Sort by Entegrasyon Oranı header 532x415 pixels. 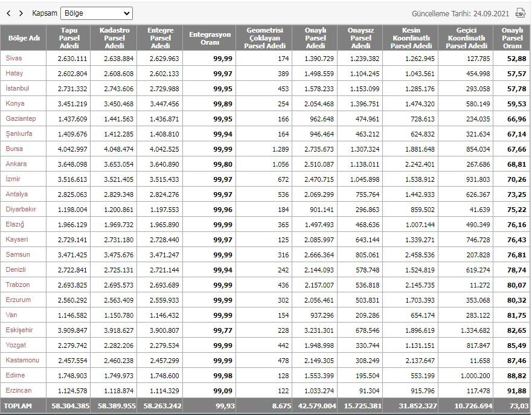coord(210,38)
